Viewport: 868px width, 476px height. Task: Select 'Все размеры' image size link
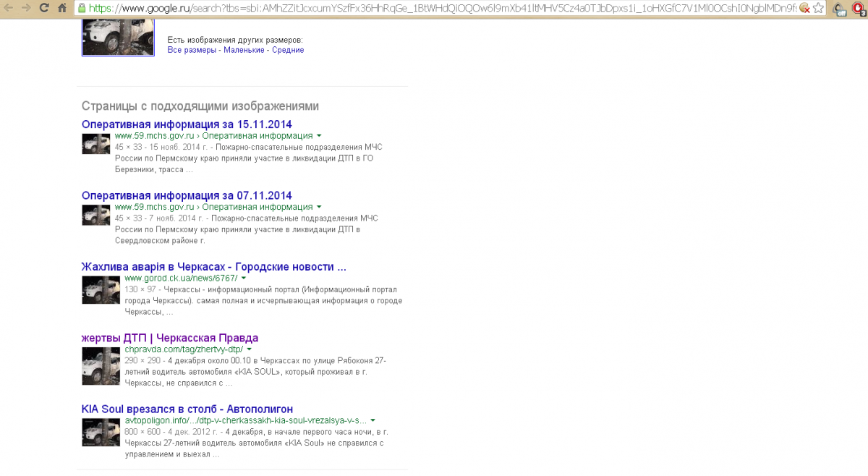192,50
